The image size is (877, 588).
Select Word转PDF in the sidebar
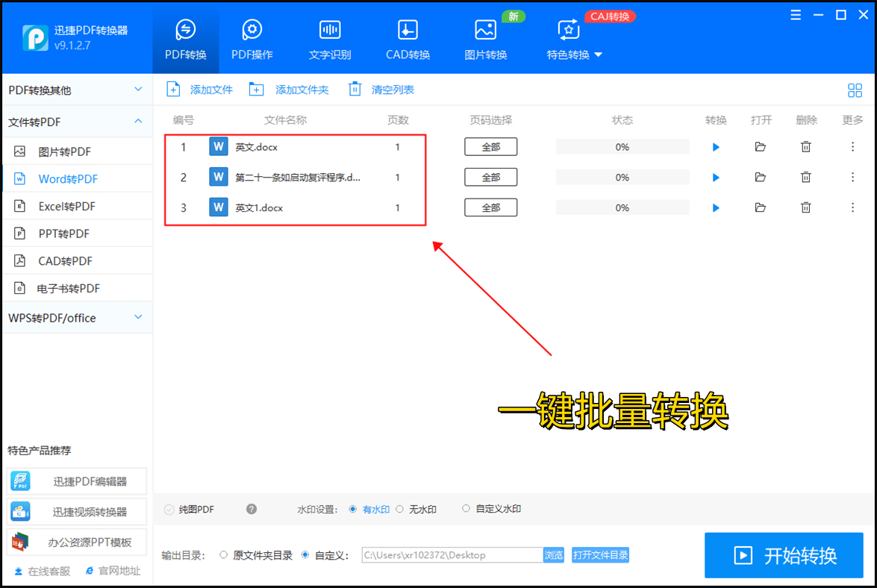(77, 179)
